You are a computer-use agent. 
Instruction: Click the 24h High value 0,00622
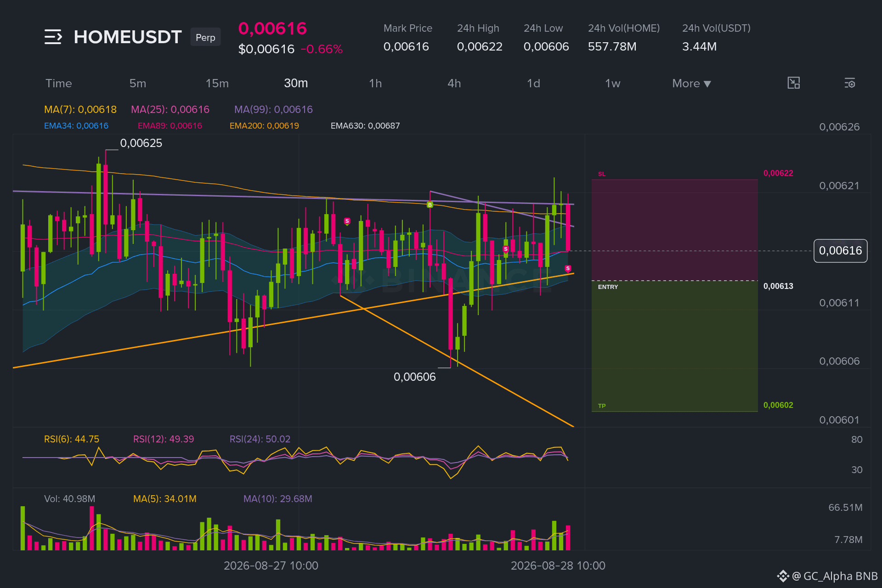coord(480,46)
